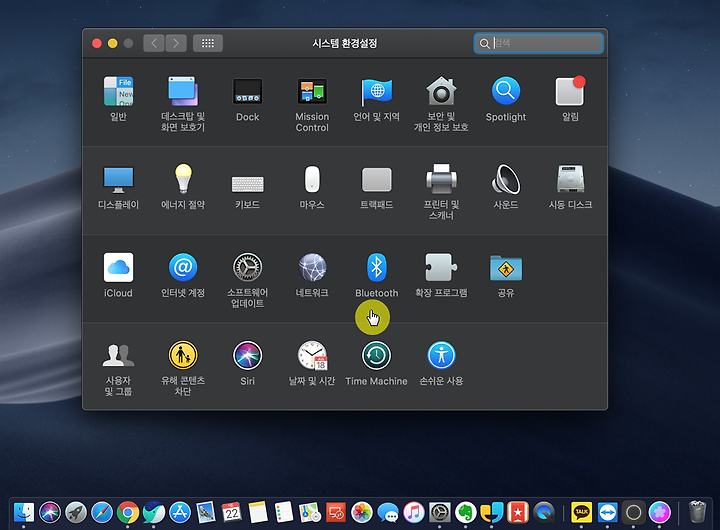Open Calendar showing 22 in Dock

pos(232,512)
